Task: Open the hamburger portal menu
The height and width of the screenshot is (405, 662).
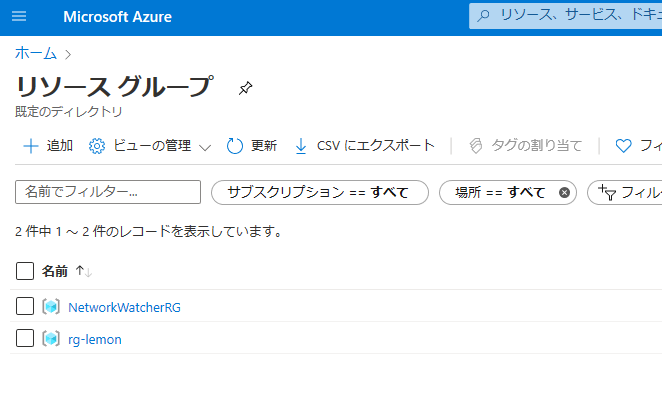Action: click(x=19, y=16)
